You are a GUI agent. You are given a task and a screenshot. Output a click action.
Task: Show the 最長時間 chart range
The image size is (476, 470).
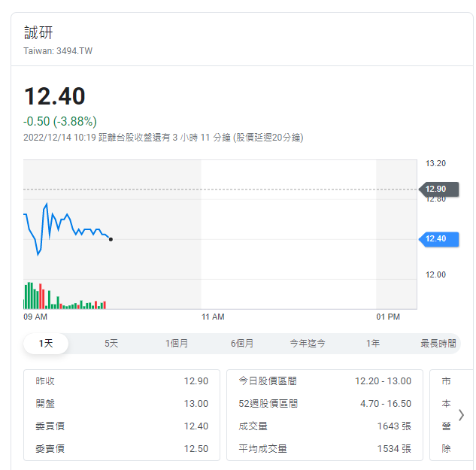pos(438,344)
